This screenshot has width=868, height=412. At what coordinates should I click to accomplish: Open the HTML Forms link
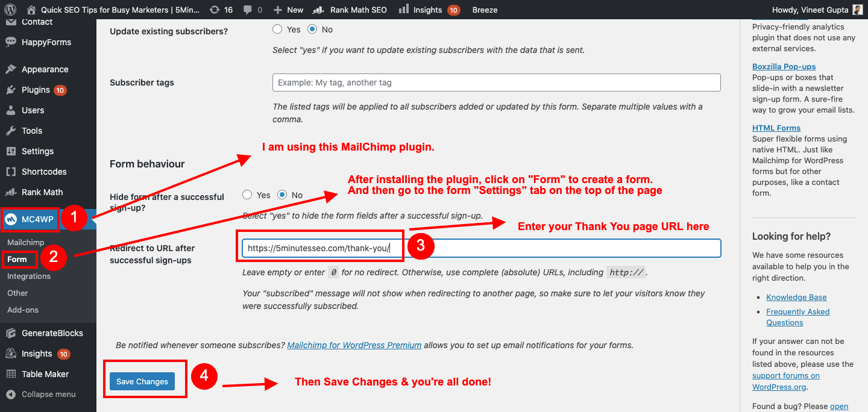pos(776,128)
